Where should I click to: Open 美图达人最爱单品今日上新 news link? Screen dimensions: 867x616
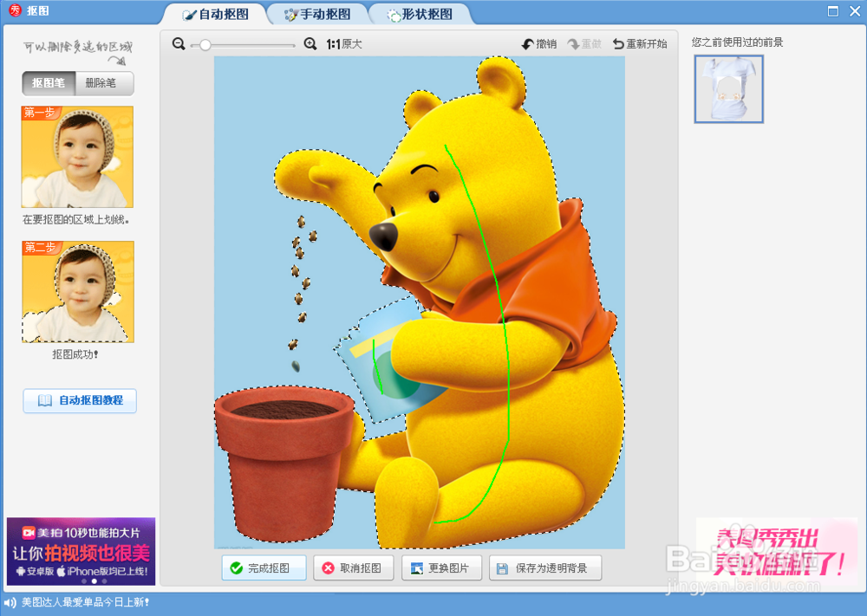(x=85, y=602)
